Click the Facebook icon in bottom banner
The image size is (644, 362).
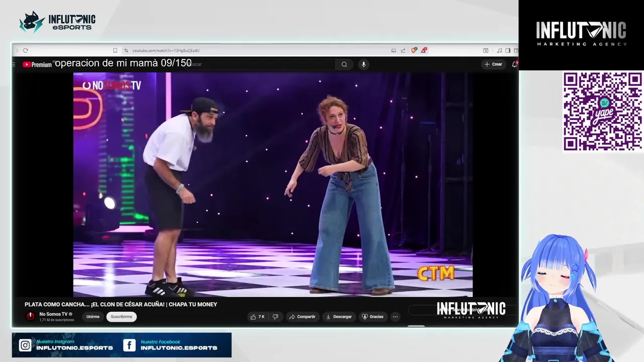coord(129,345)
